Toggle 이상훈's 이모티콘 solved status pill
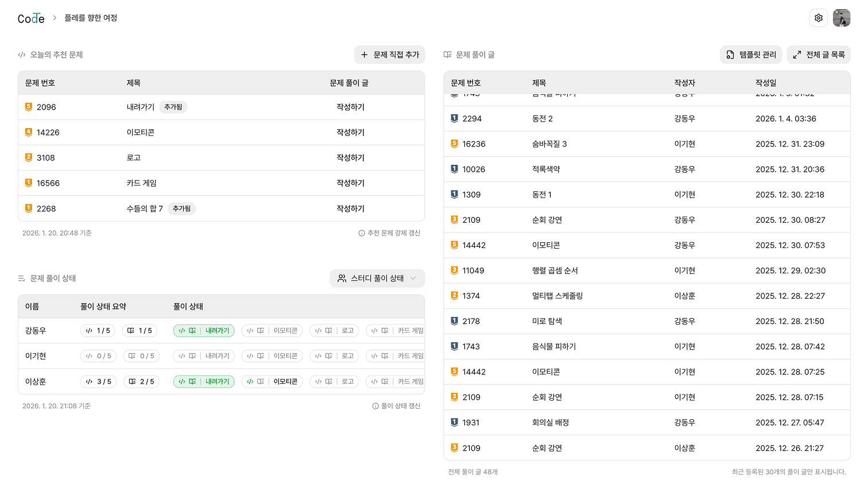The width and height of the screenshot is (868, 495). pyautogui.click(x=272, y=381)
